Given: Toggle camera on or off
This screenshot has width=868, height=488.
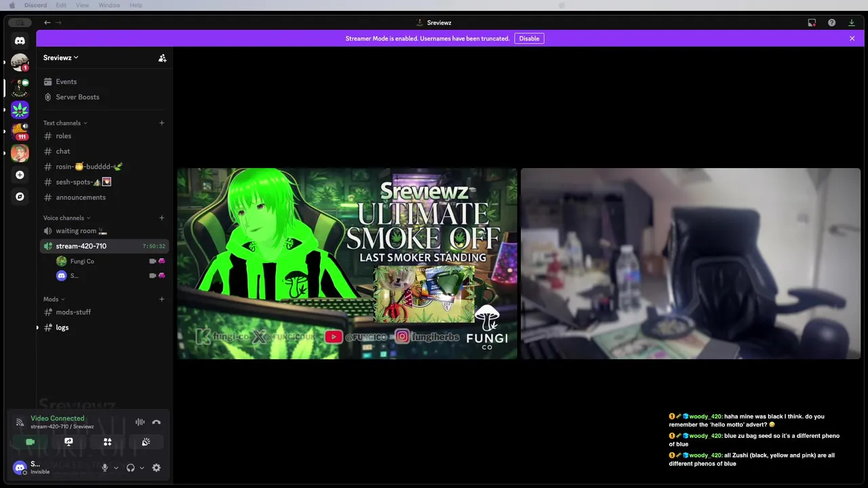Looking at the screenshot, I should point(30,442).
